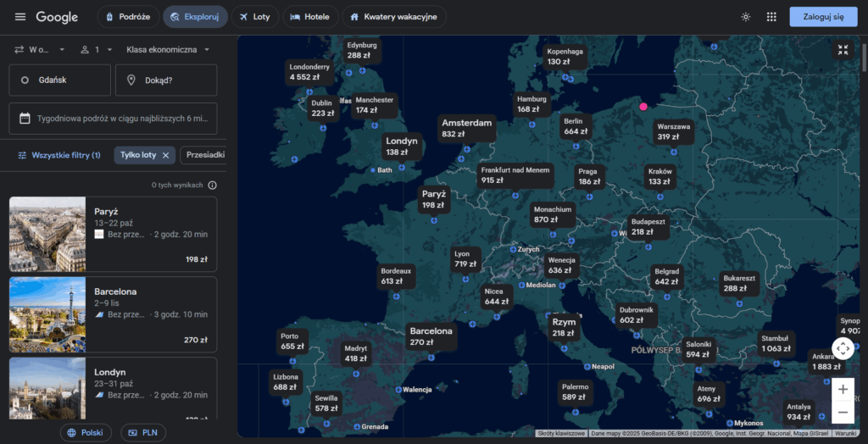The height and width of the screenshot is (444, 868).
Task: Open the Klasa ekonomiczna dropdown
Action: (x=168, y=49)
